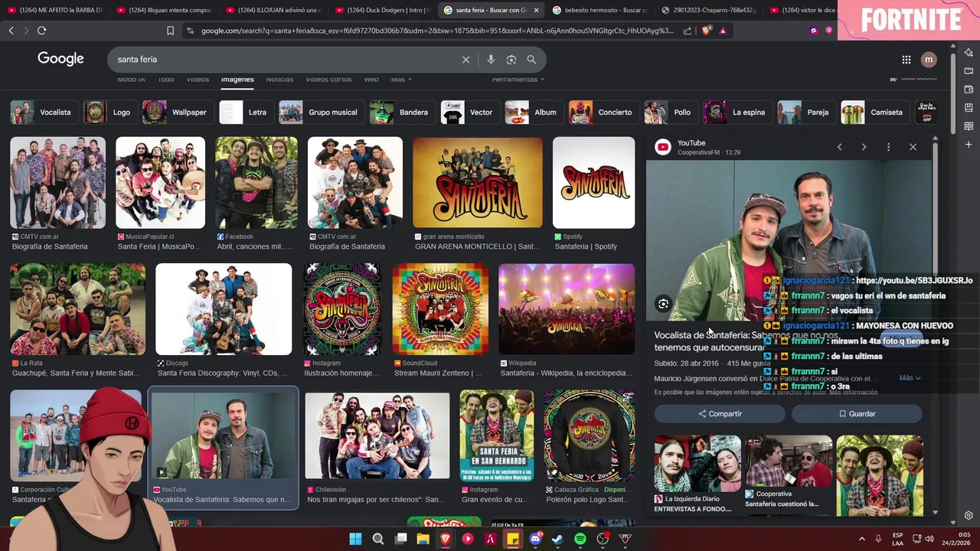Close the image preview panel
The width and height of the screenshot is (980, 551).
[913, 147]
